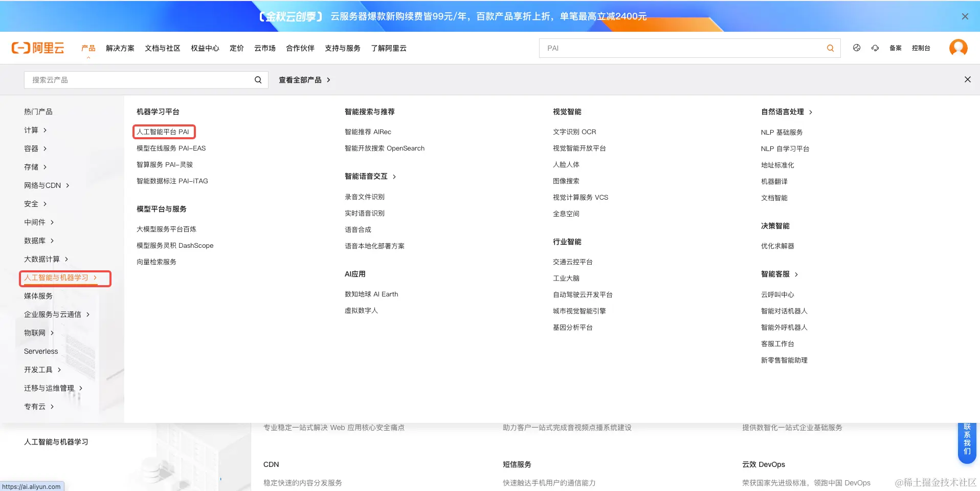Expand the 大数据计算 category

coord(46,259)
